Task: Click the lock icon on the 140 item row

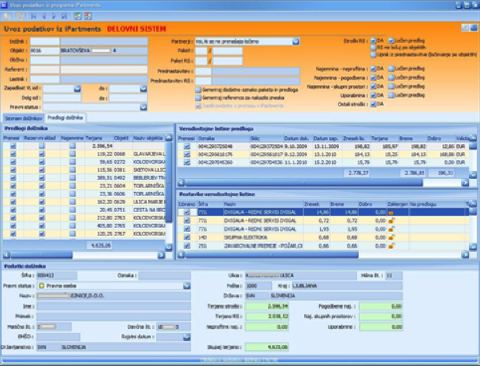Action: 391,237
